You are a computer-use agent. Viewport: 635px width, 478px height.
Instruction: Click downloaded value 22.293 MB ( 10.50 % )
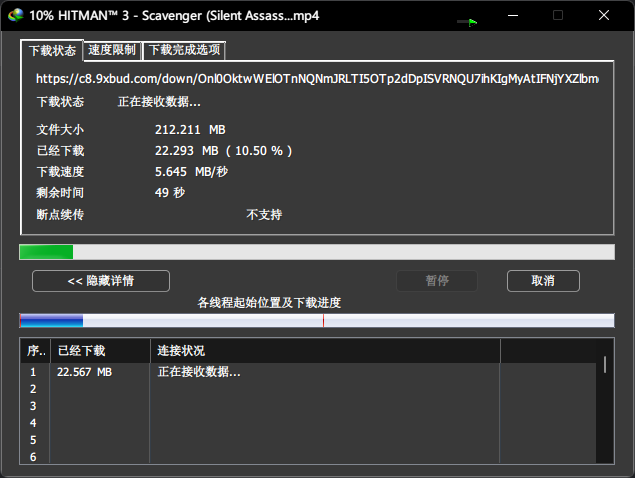[x=224, y=151]
